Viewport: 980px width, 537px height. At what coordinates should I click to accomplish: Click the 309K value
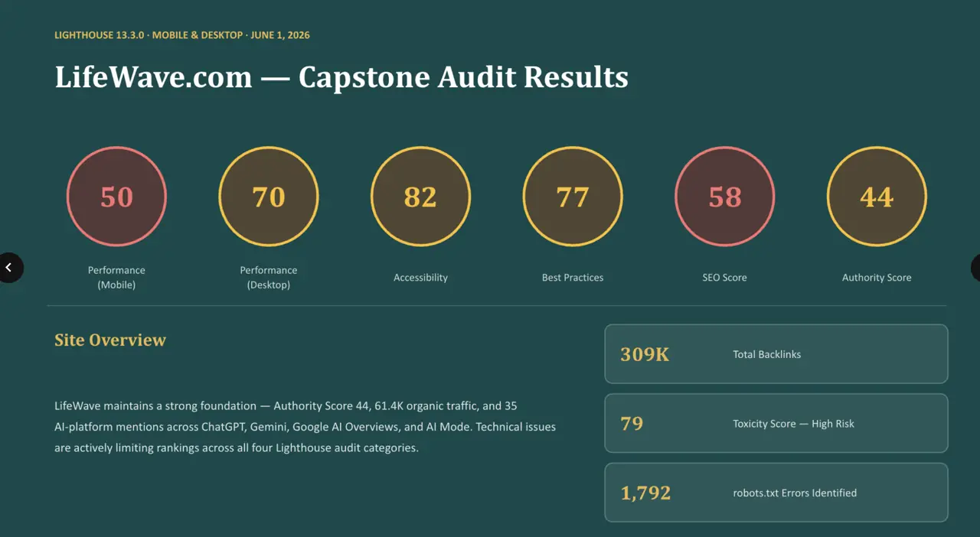(x=645, y=354)
